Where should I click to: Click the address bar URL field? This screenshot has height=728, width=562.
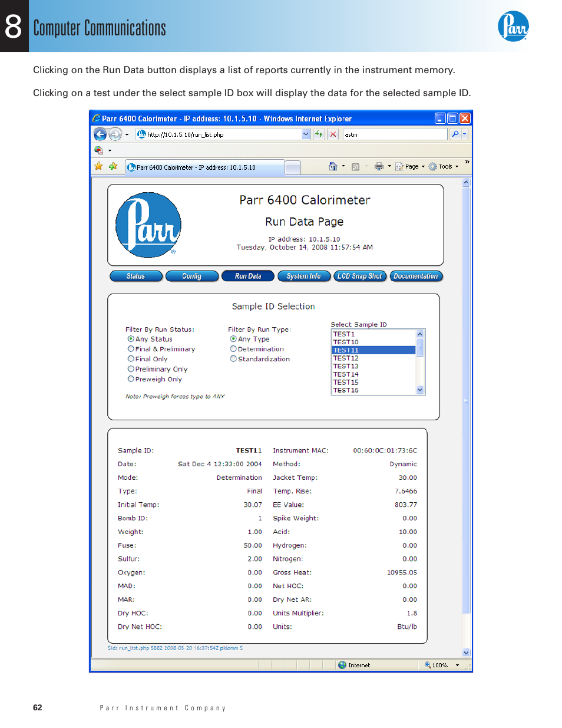[219, 134]
